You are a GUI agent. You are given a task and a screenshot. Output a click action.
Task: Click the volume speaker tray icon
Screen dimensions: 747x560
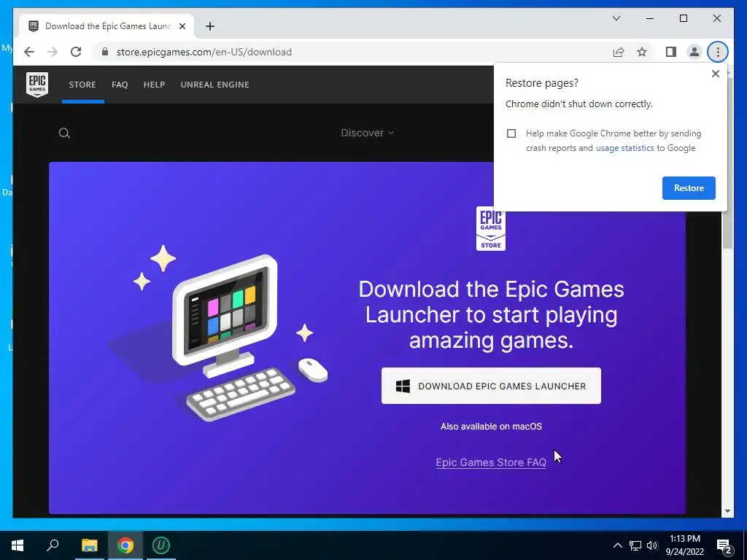point(652,545)
